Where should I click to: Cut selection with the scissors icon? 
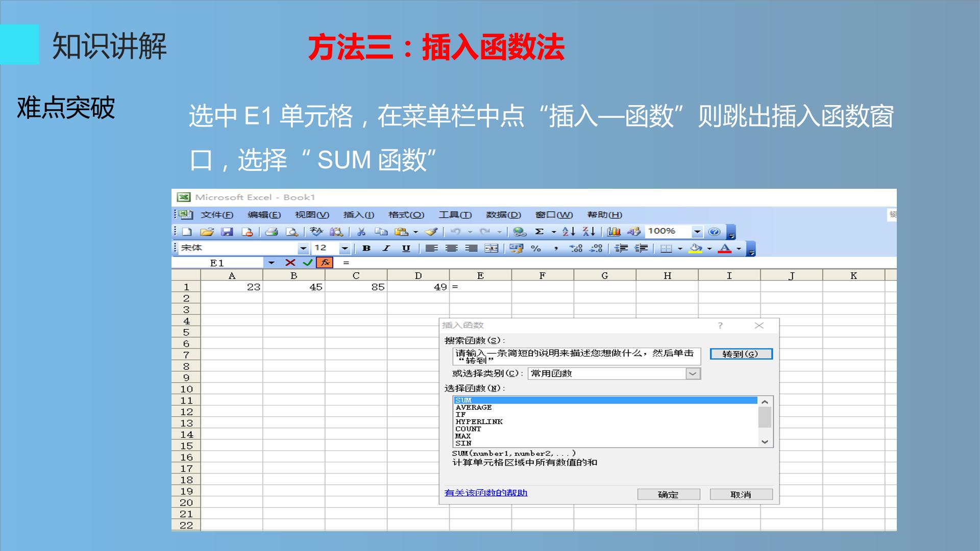click(x=361, y=232)
